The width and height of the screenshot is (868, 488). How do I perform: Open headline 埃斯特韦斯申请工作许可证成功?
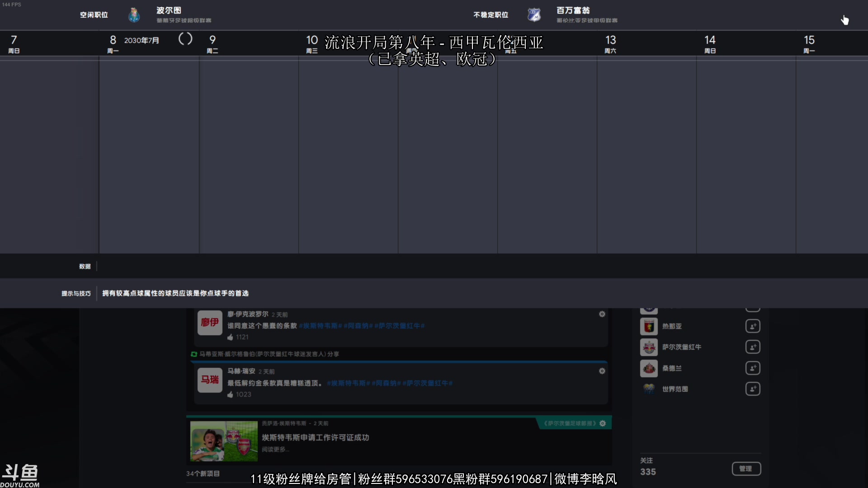[x=316, y=437]
